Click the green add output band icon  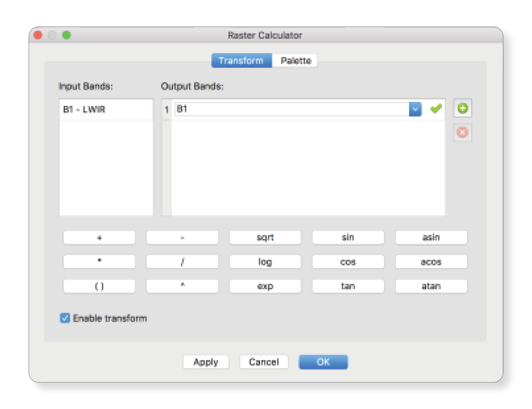[x=462, y=108]
